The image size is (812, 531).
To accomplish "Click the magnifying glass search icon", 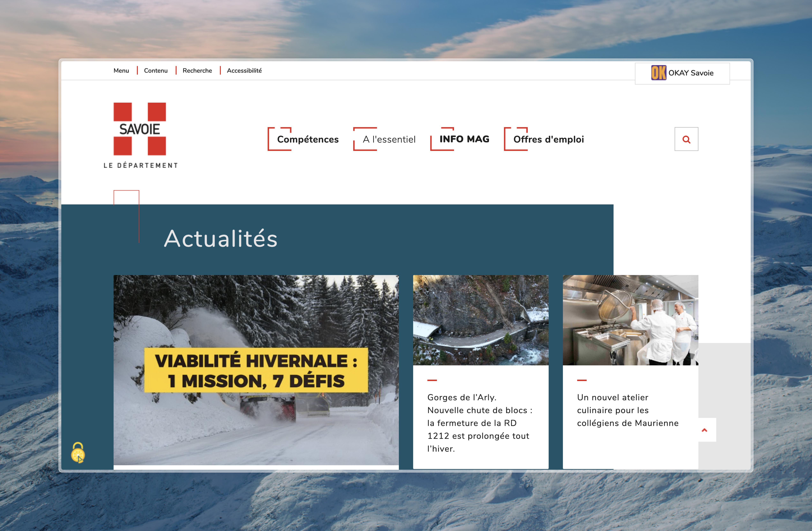I will pyautogui.click(x=686, y=139).
